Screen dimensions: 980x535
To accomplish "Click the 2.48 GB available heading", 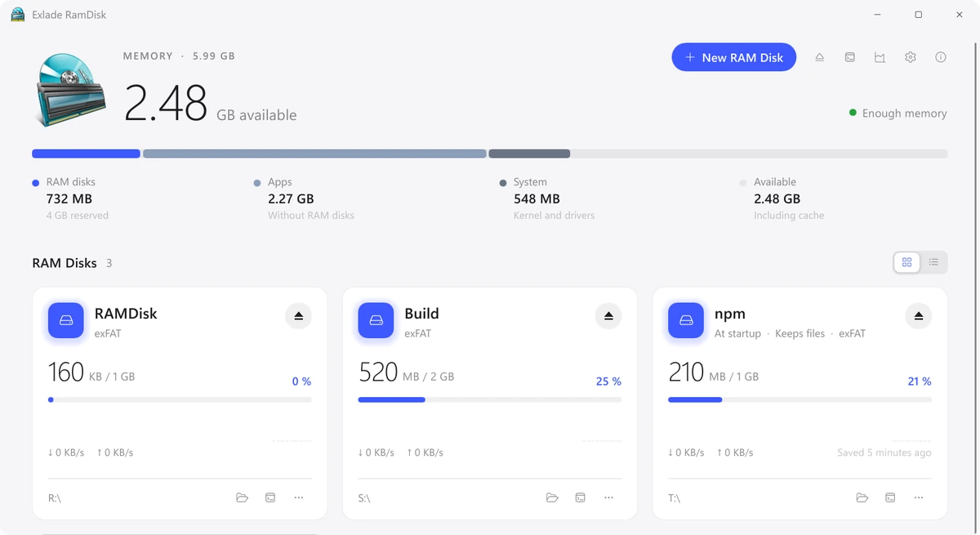I will [211, 104].
